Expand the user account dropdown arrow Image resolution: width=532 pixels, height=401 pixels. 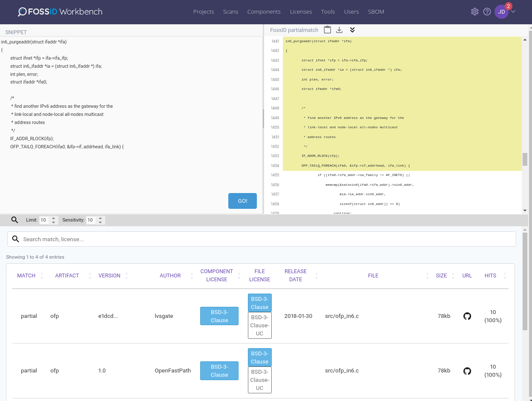[513, 12]
